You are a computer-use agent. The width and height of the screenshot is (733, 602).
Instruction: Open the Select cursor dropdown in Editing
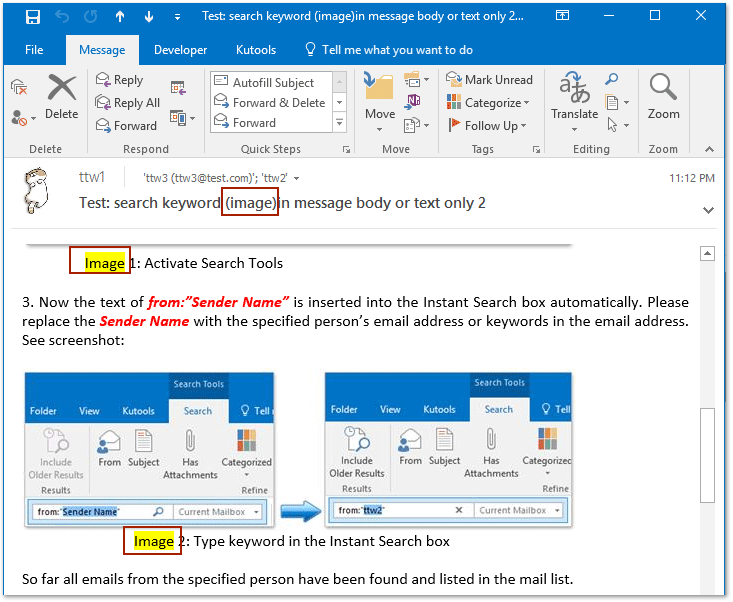pyautogui.click(x=617, y=125)
